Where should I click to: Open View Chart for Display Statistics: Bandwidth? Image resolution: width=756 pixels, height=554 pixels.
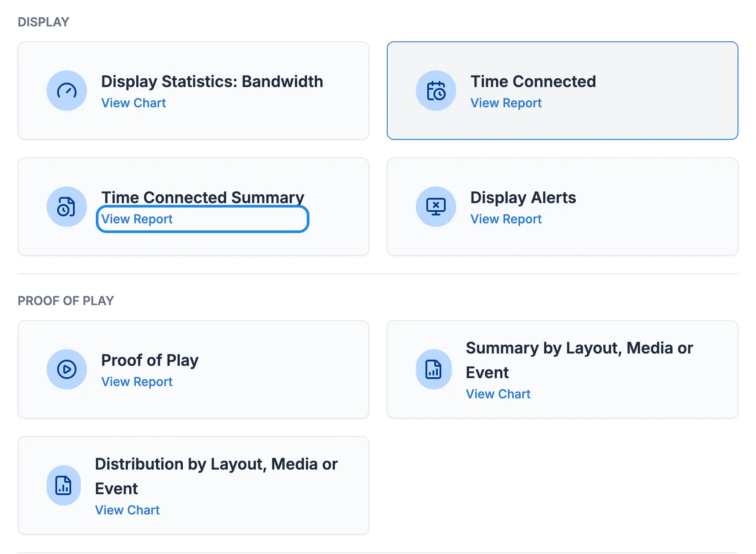(134, 103)
